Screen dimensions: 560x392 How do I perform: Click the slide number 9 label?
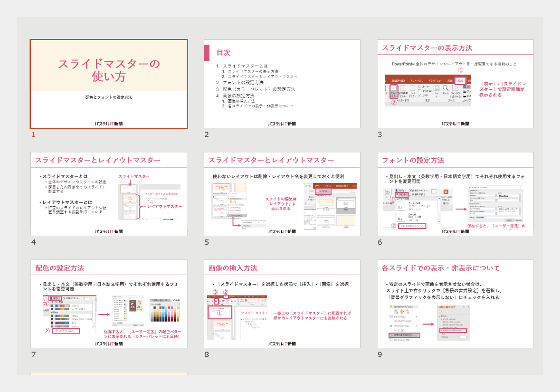[380, 354]
